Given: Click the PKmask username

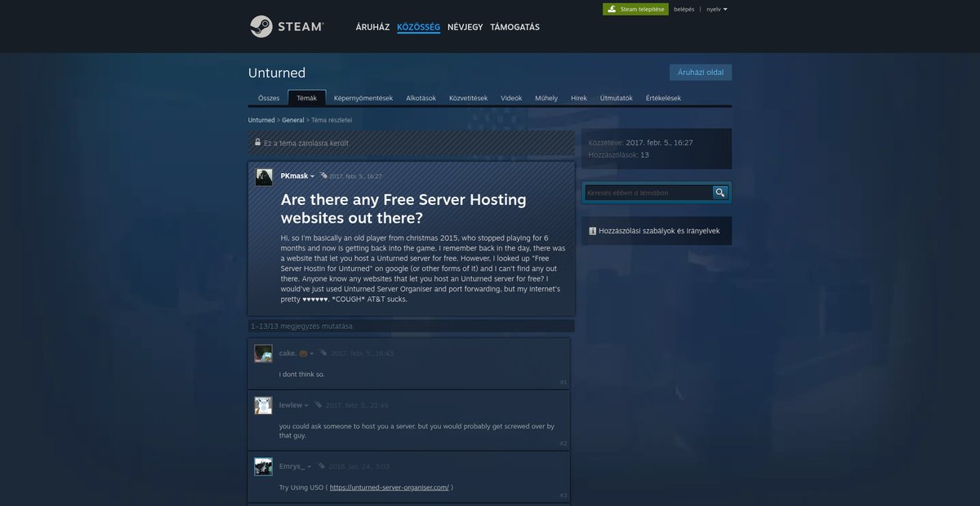Looking at the screenshot, I should tap(293, 176).
